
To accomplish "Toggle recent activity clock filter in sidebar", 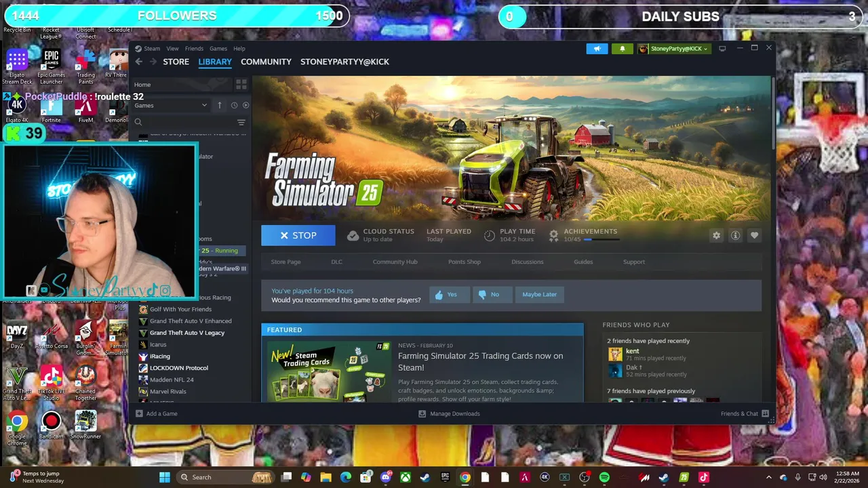I will pos(234,105).
